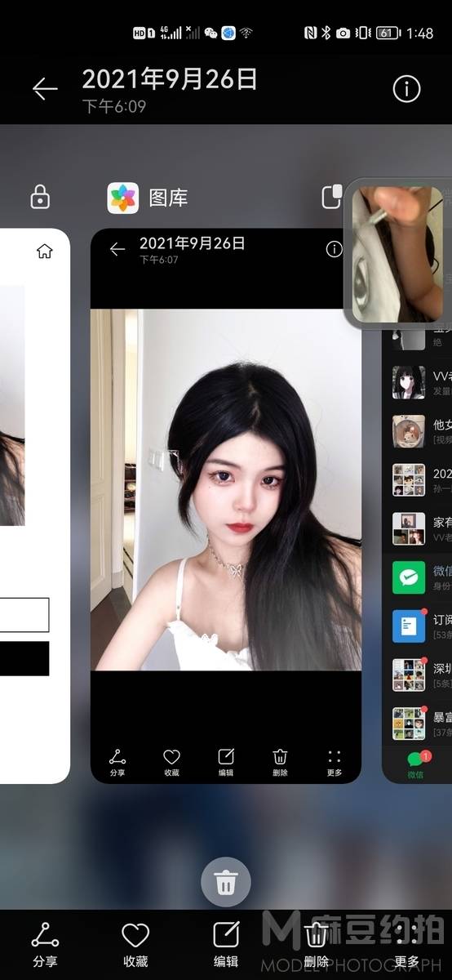Tap 更多 dots icon inside gallery card
The image size is (452, 980).
click(334, 763)
